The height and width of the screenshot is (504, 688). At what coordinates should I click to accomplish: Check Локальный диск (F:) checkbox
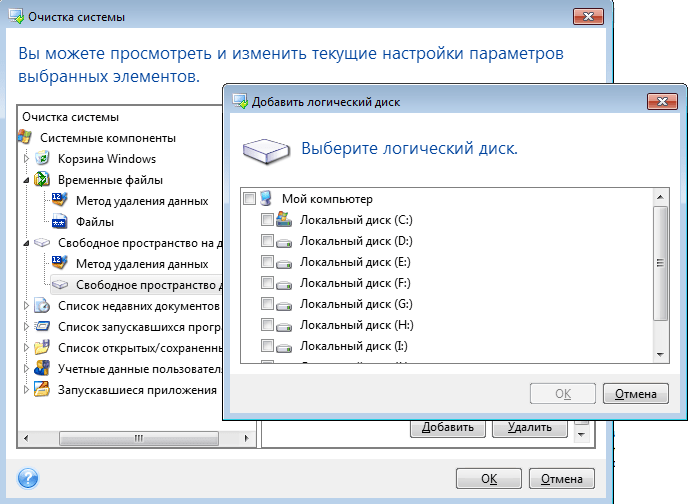tap(267, 282)
